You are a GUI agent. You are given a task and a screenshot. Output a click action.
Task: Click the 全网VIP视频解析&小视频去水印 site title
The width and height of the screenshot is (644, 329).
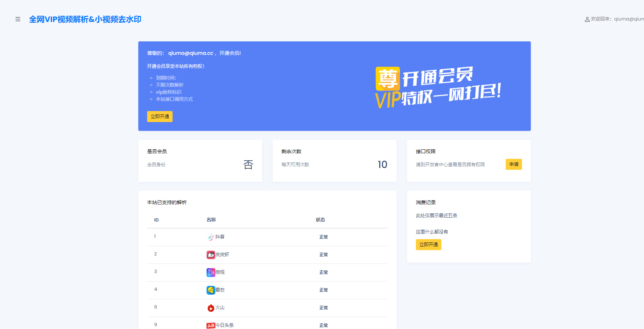85,19
